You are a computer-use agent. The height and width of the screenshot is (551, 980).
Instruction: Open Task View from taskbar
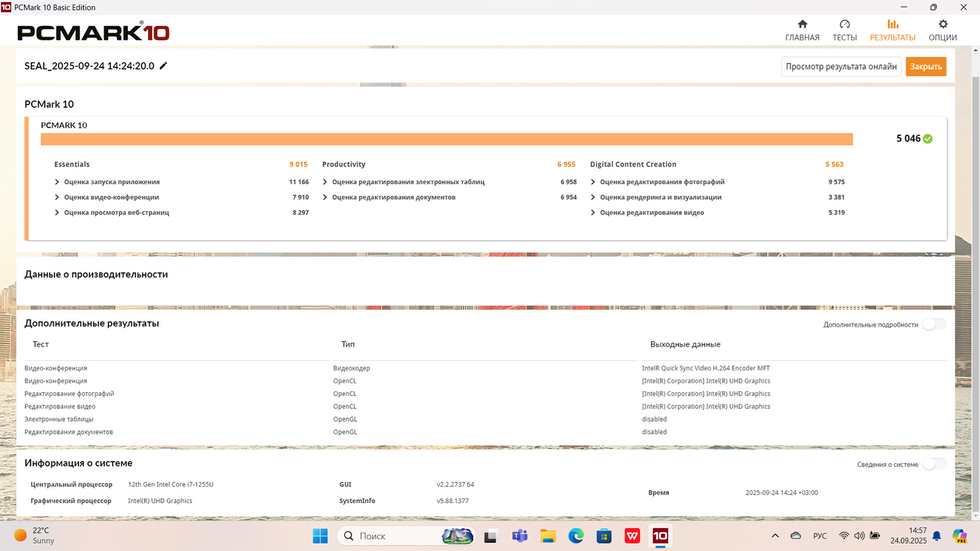point(491,537)
